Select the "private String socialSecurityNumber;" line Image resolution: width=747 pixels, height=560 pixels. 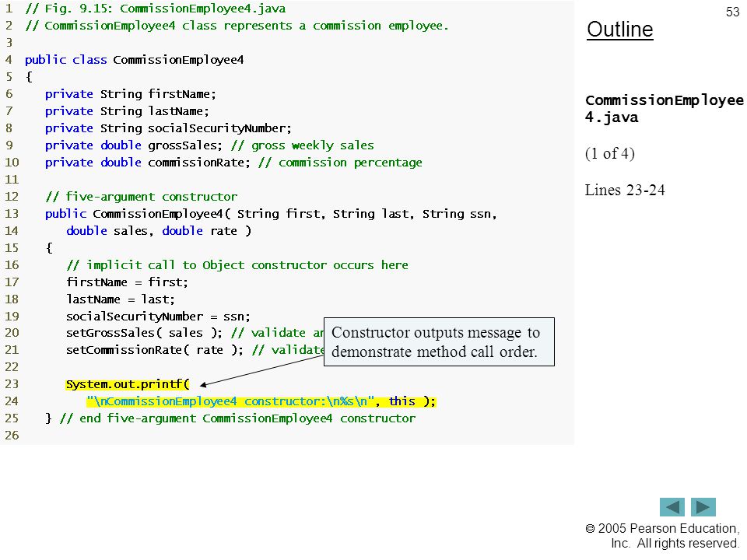pyautogui.click(x=168, y=128)
